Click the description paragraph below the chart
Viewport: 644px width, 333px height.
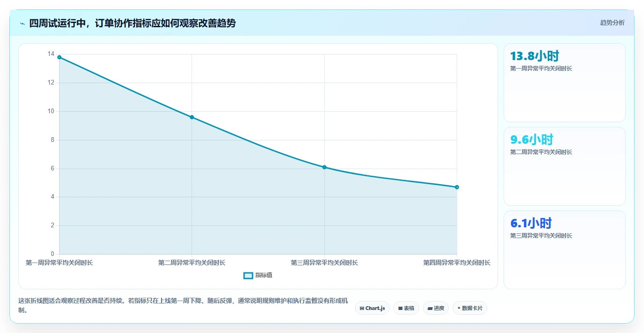point(183,305)
